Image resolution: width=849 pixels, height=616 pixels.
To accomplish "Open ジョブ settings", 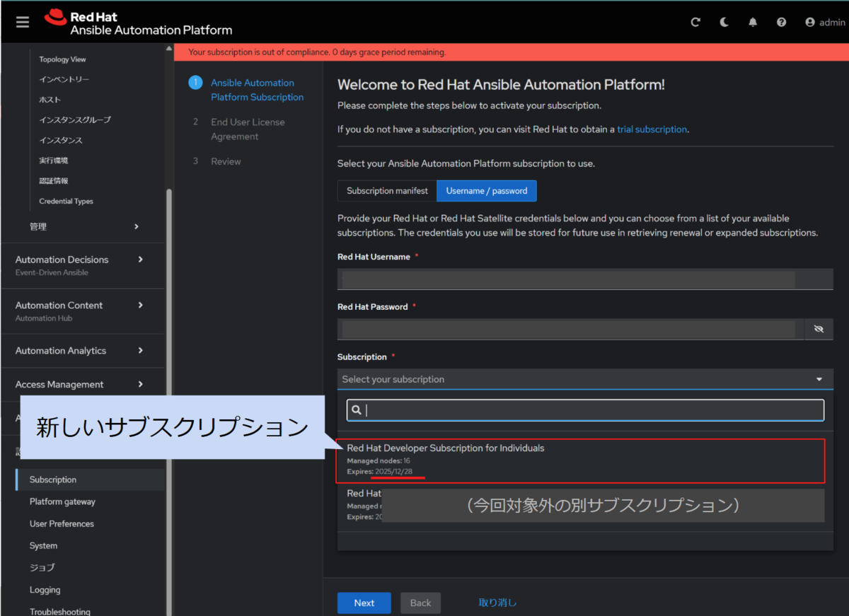I will (42, 568).
